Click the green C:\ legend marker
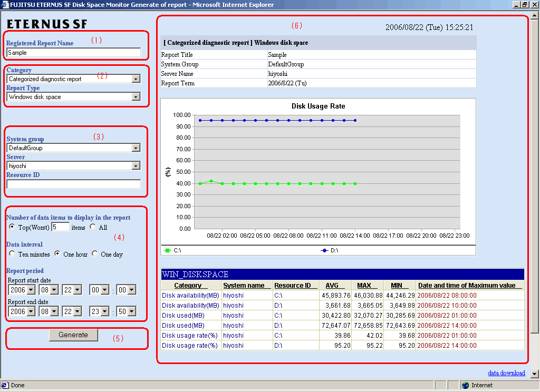Viewport: 540px width, 392px height. [x=168, y=251]
